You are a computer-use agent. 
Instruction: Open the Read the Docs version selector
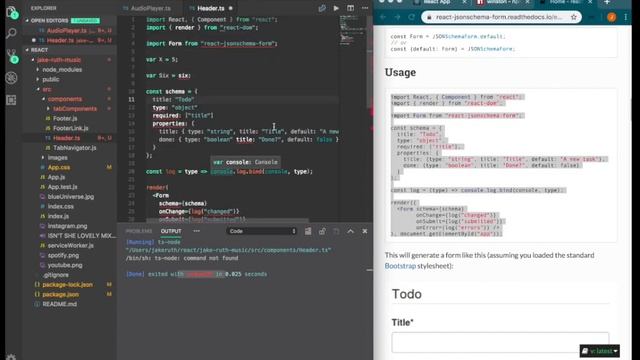coord(599,351)
